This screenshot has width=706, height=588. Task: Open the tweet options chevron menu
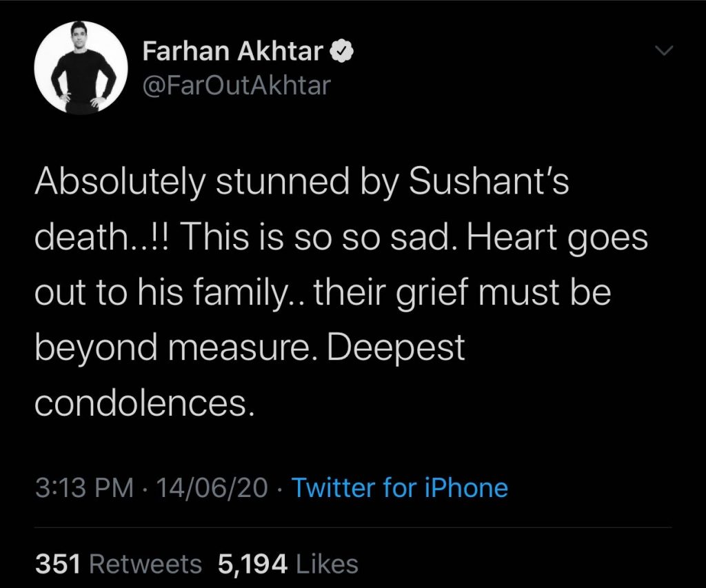pyautogui.click(x=663, y=50)
